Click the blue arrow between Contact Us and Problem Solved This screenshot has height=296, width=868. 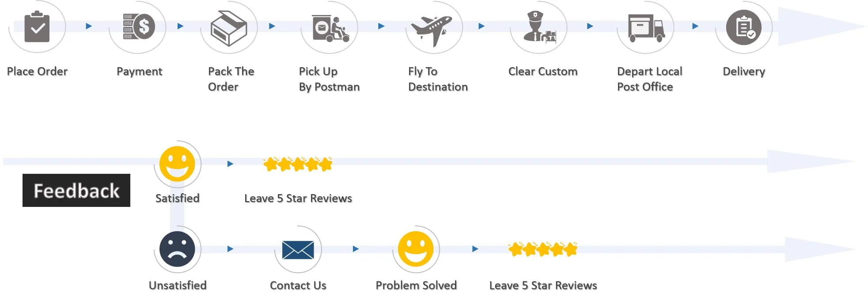tap(356, 249)
